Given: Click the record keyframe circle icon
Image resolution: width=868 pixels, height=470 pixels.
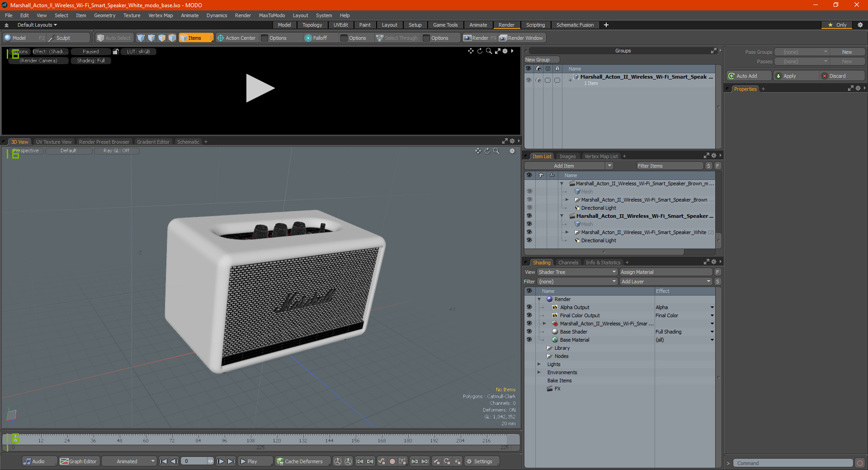Looking at the screenshot, I should (392, 461).
